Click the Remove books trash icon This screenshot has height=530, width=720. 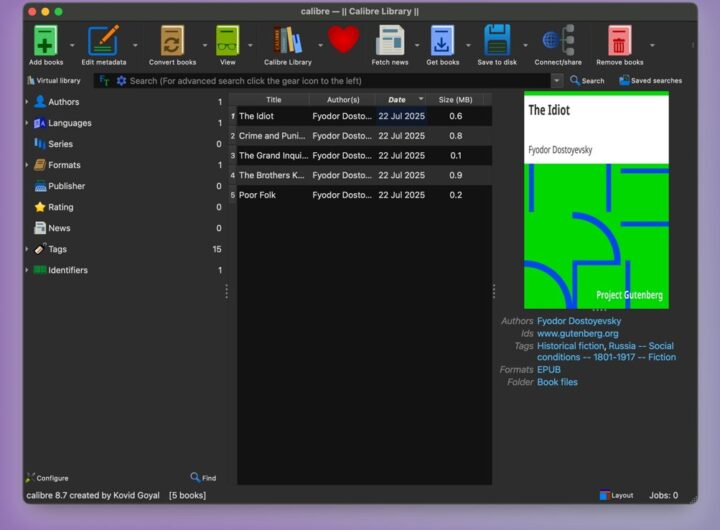tap(619, 40)
